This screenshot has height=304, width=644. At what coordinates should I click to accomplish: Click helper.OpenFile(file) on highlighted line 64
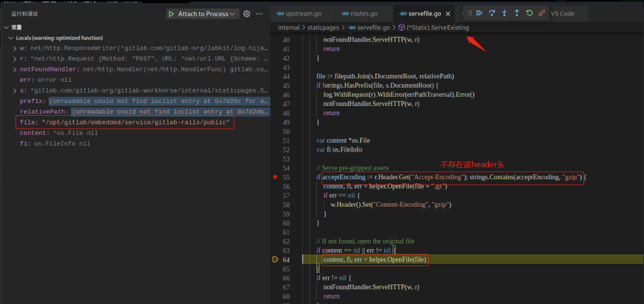click(375, 259)
